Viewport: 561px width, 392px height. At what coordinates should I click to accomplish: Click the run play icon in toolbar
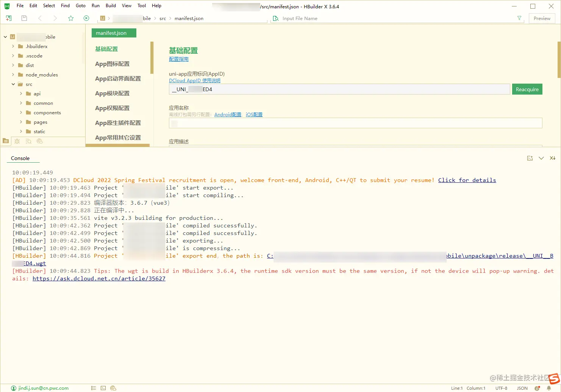[x=86, y=18]
